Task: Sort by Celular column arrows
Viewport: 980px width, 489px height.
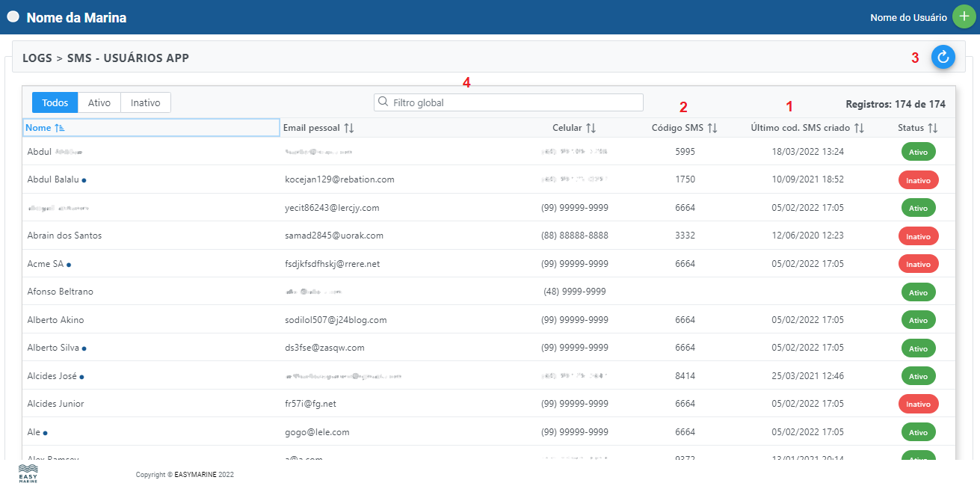Action: click(591, 128)
